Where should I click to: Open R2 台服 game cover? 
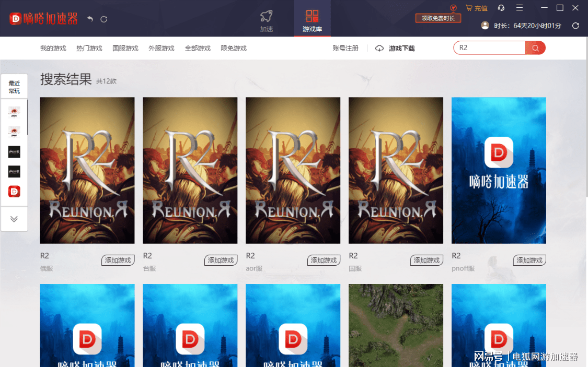[190, 170]
